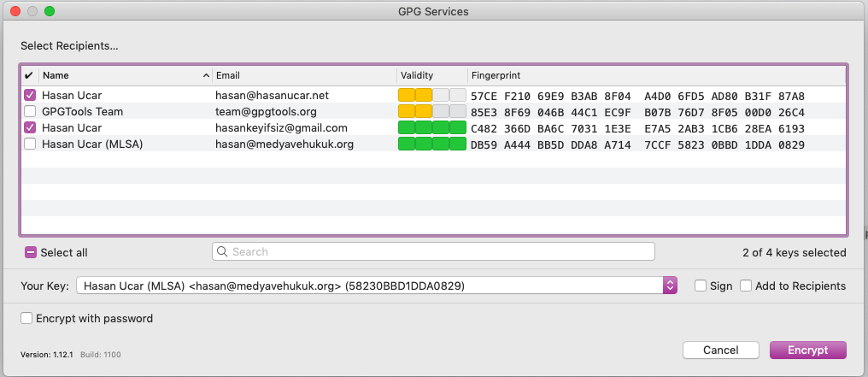Click the green zoom window button
The width and height of the screenshot is (868, 377).
(50, 12)
